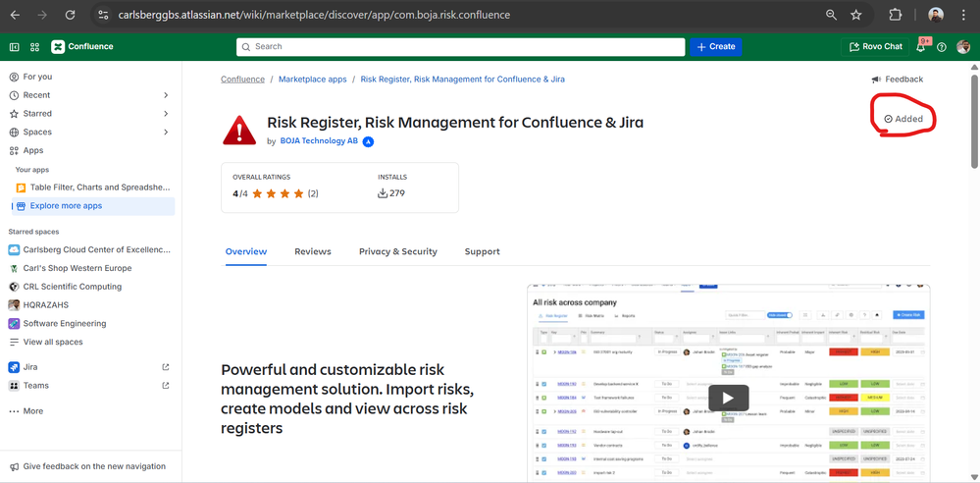Open Apps in sidebar
This screenshot has height=483, width=980.
(91, 151)
